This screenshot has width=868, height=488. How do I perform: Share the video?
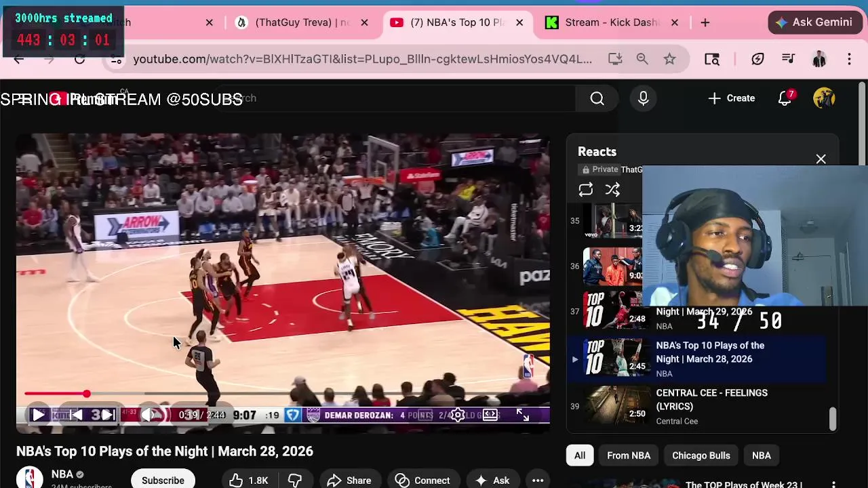pyautogui.click(x=349, y=480)
